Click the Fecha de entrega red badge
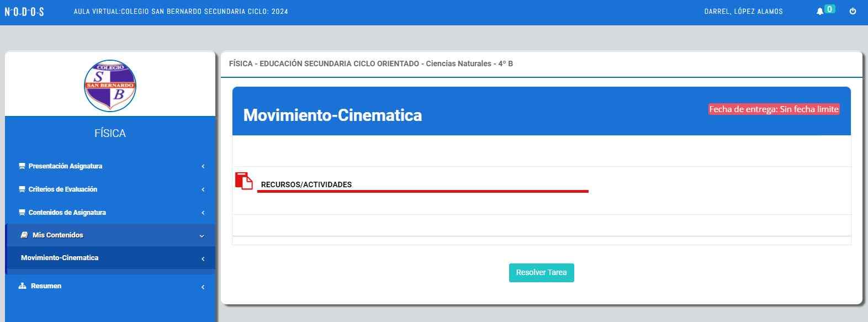The height and width of the screenshot is (322, 868). click(774, 109)
